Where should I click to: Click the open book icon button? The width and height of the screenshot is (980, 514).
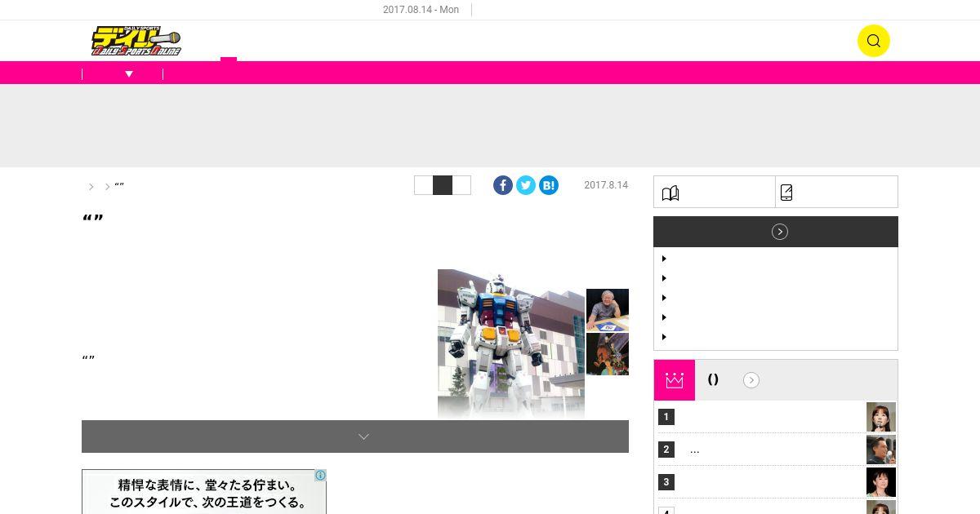pos(670,193)
